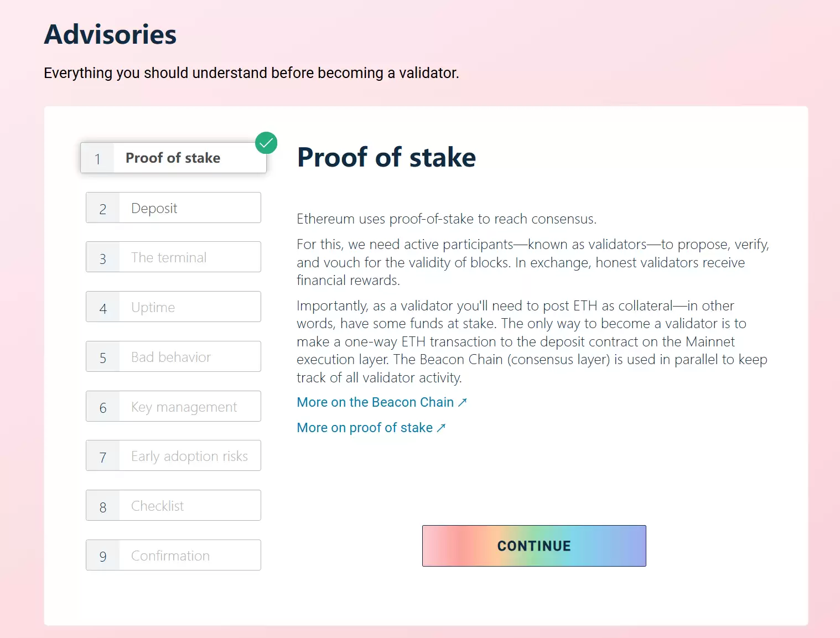
Task: Click the arrow icon next to proof of stake link
Action: click(441, 427)
